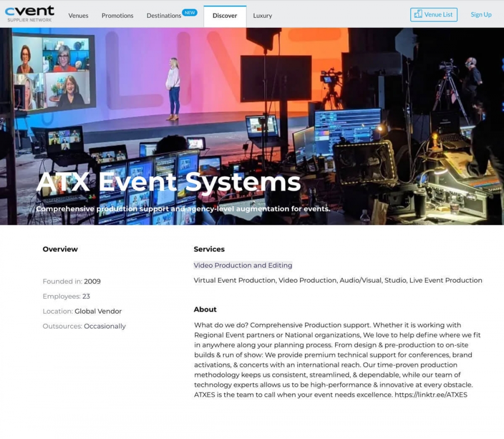Viewport: 504px width, 439px height.
Task: Open the linktr.ee/ATXES link
Action: point(431,395)
